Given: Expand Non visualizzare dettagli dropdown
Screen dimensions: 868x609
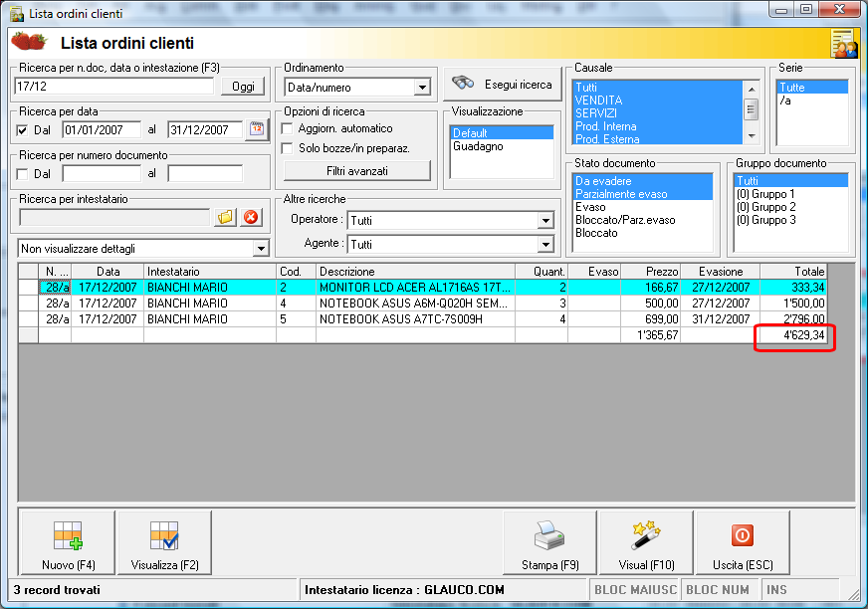Looking at the screenshot, I should [x=261, y=249].
